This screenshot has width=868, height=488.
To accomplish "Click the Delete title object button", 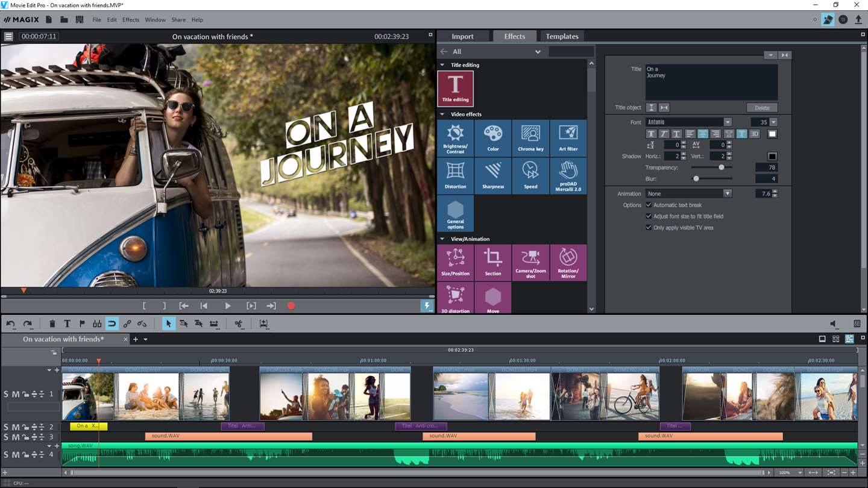I will [762, 108].
